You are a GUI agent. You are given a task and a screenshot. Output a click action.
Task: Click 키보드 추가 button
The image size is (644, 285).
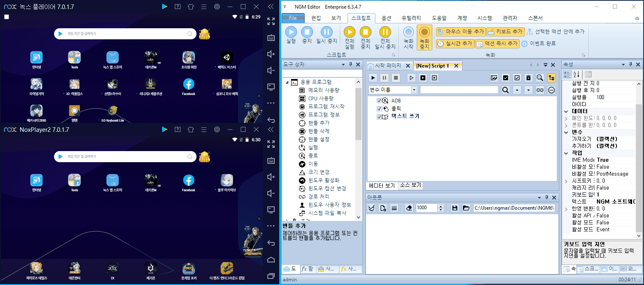505,32
